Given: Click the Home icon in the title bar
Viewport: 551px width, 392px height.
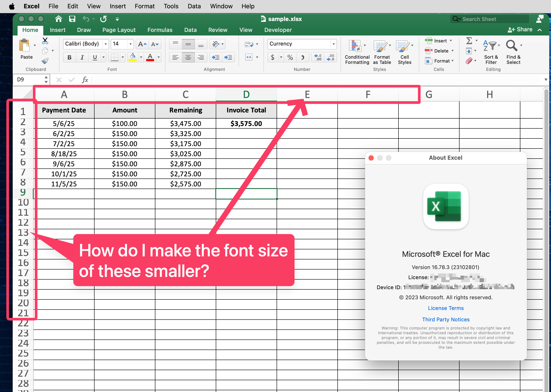Looking at the screenshot, I should (x=58, y=19).
